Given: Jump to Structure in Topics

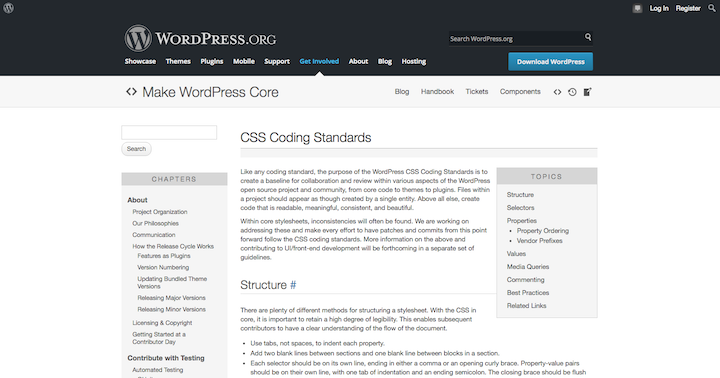Looking at the screenshot, I should click(520, 195).
